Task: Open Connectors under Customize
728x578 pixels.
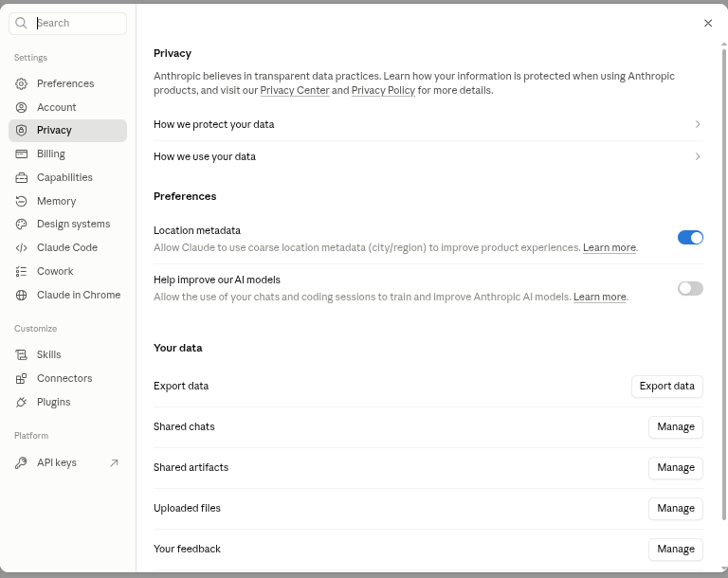Action: point(68,378)
